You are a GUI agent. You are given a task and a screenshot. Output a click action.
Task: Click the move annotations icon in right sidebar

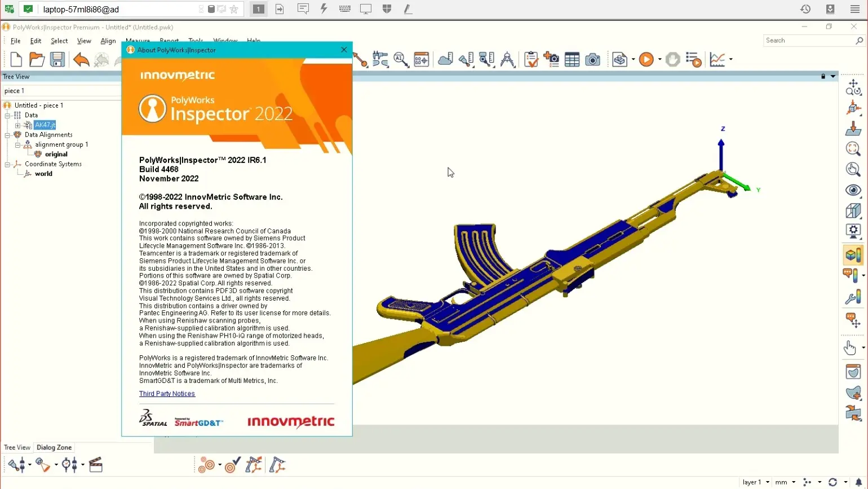[853, 320]
